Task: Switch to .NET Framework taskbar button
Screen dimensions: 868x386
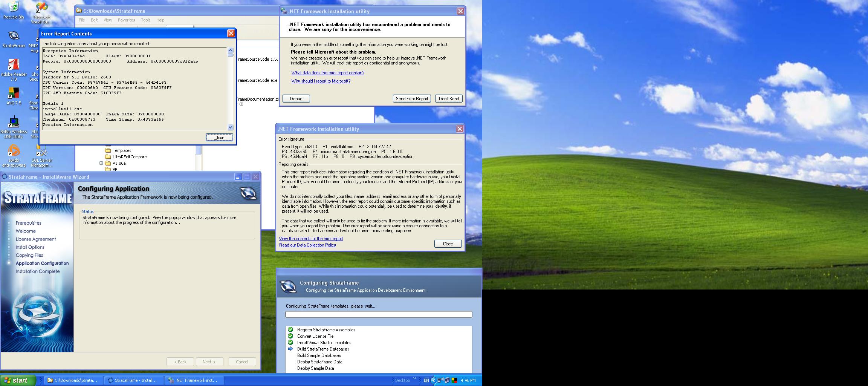Action: [195, 380]
